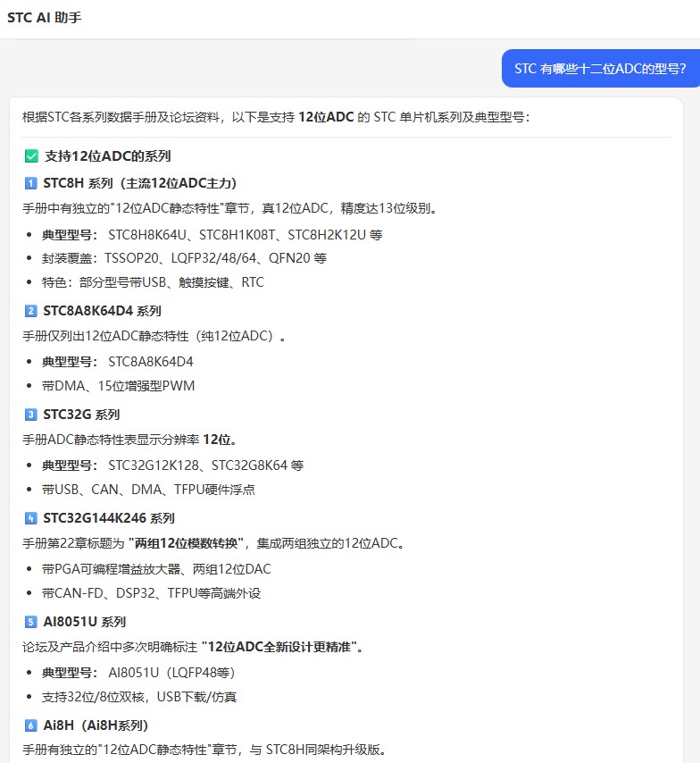Screen dimensions: 700x763
Task: Click the 带PGA可编程增益放大器 bullet
Action: 156,569
